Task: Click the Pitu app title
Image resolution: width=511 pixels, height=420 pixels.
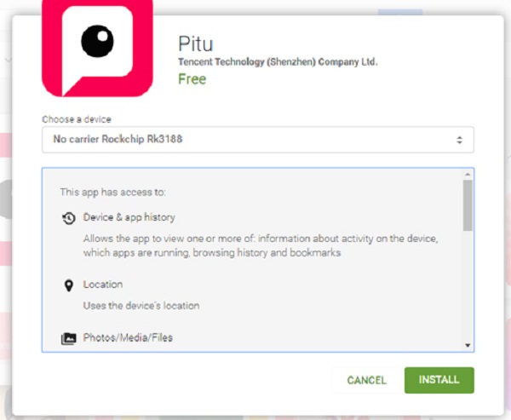Action: click(x=196, y=43)
